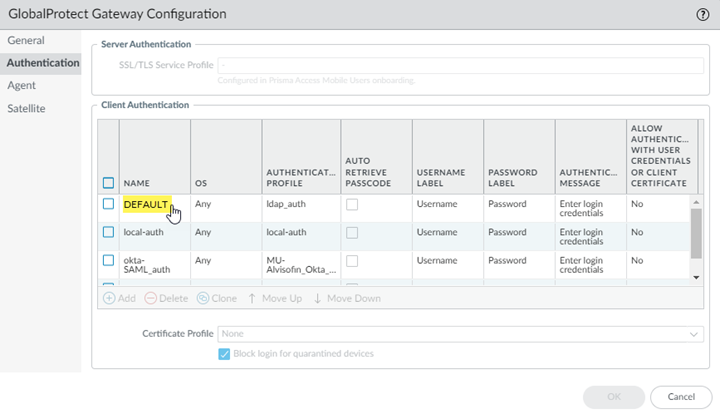This screenshot has width=720, height=419.
Task: Click scrollbar up arrow in authentication table
Action: (x=696, y=202)
